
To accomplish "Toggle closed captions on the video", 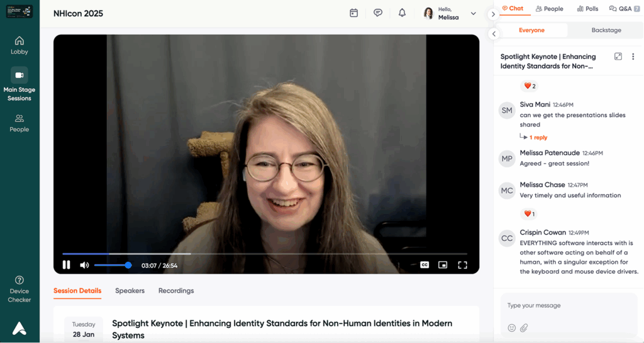I will pos(425,265).
